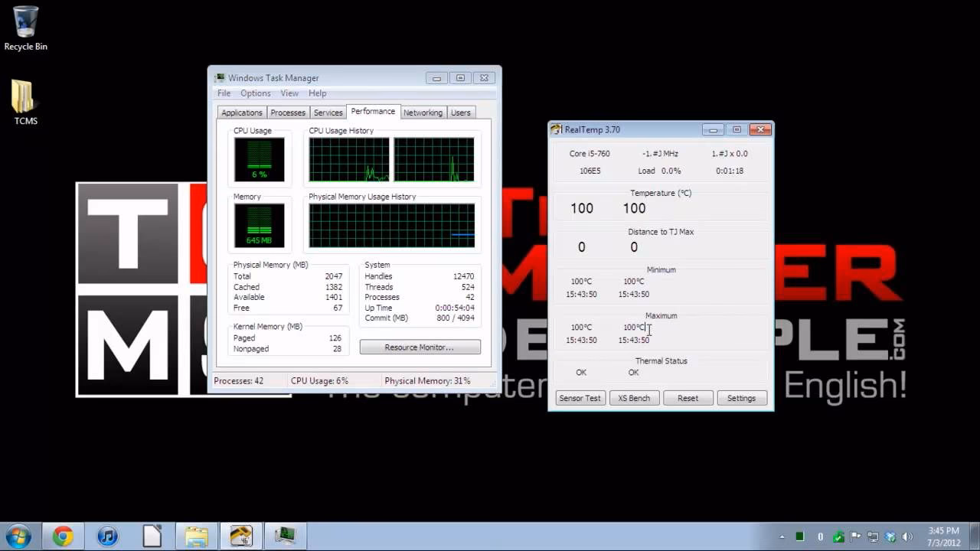Click the Resource Monitor button
The width and height of the screenshot is (980, 551).
pyautogui.click(x=420, y=347)
